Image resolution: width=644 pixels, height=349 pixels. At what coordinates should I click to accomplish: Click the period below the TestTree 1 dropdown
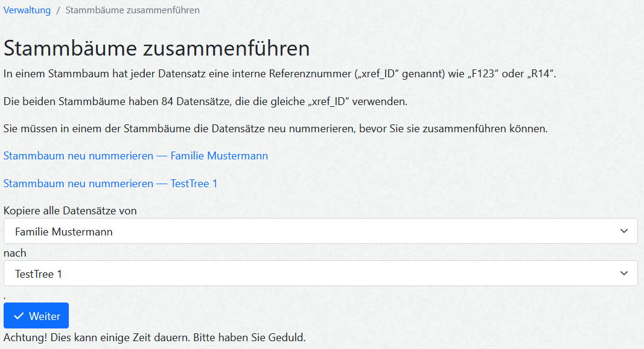(x=5, y=296)
